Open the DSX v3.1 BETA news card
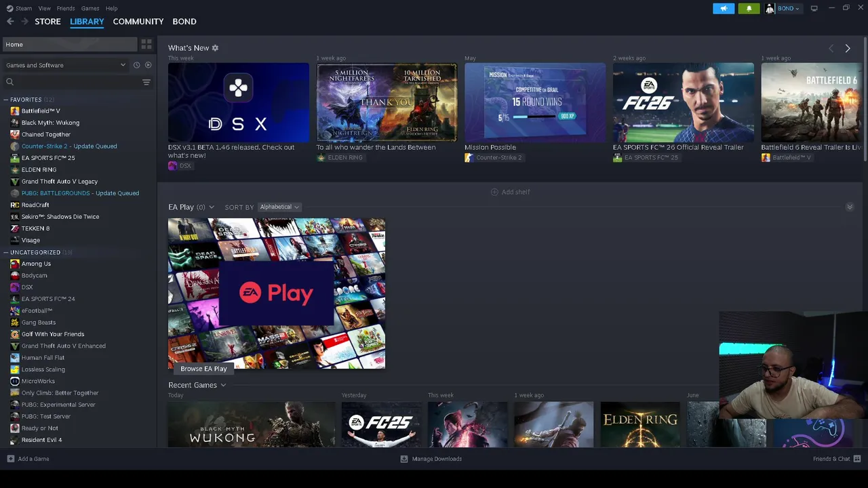Image resolution: width=868 pixels, height=488 pixels. coord(239,103)
